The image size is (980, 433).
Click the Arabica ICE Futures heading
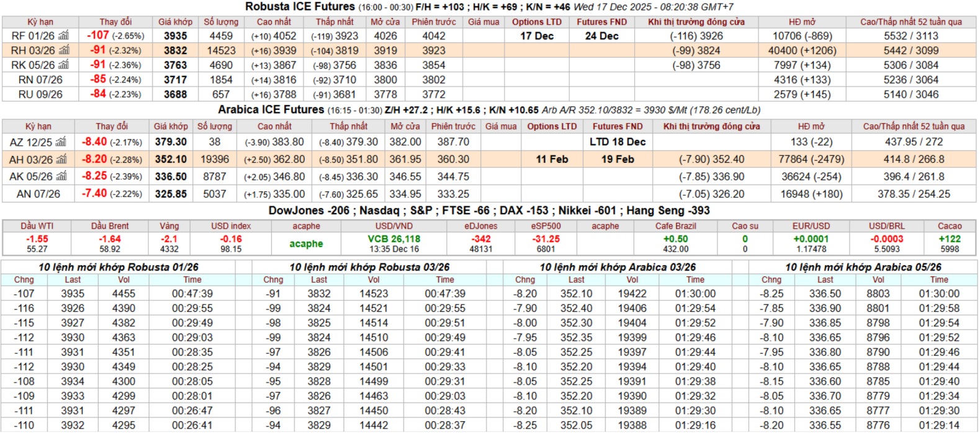coord(271,110)
